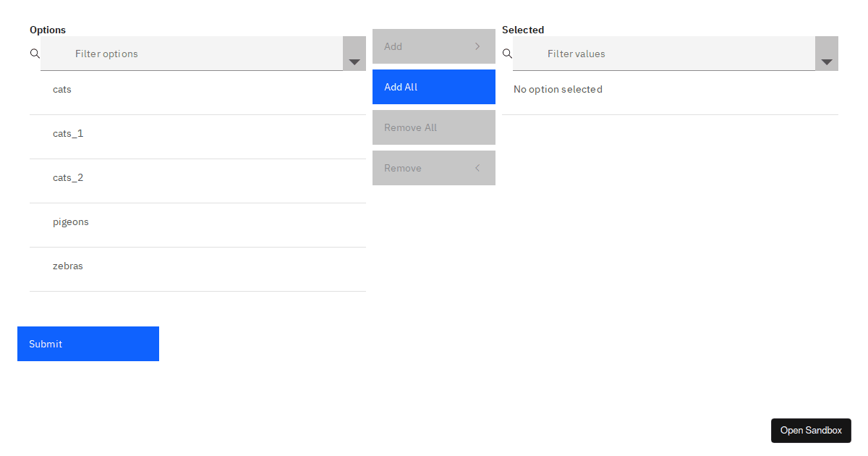Click the search icon beside Filter values
868x456 pixels.
pyautogui.click(x=507, y=54)
